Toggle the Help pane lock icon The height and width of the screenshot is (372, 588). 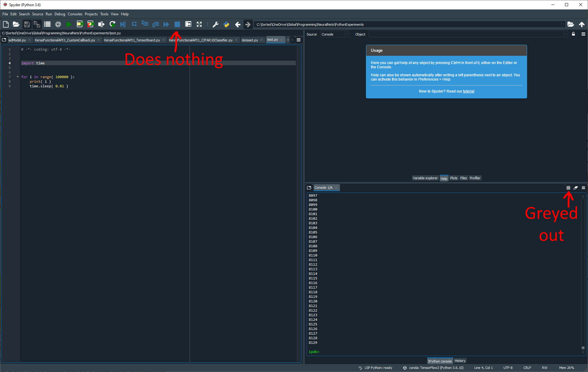[573, 34]
